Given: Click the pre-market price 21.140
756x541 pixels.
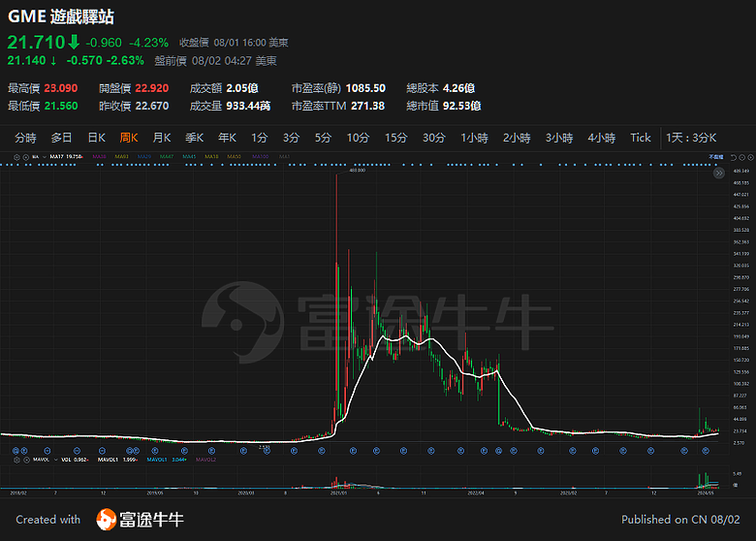Looking at the screenshot, I should tap(26, 61).
